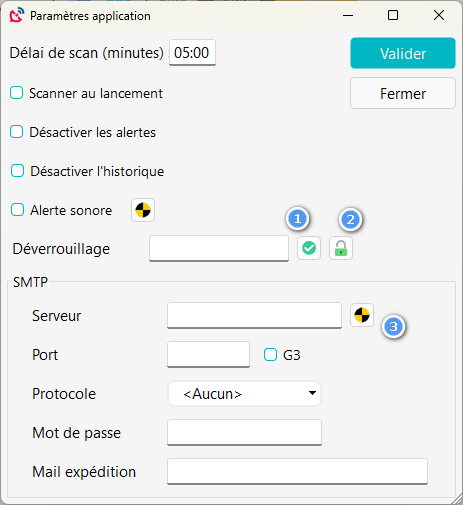Click the Mail expédition field
This screenshot has height=505, width=463.
(x=297, y=472)
